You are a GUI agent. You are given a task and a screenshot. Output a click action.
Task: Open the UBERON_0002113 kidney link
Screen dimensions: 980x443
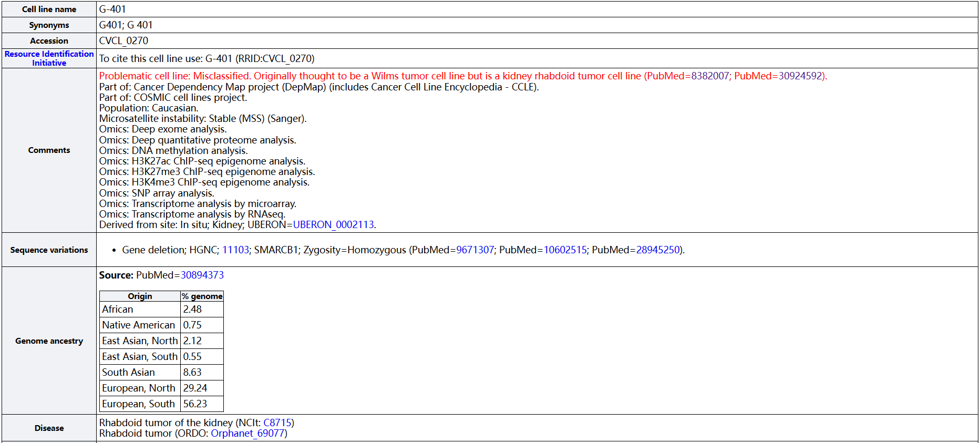(333, 225)
